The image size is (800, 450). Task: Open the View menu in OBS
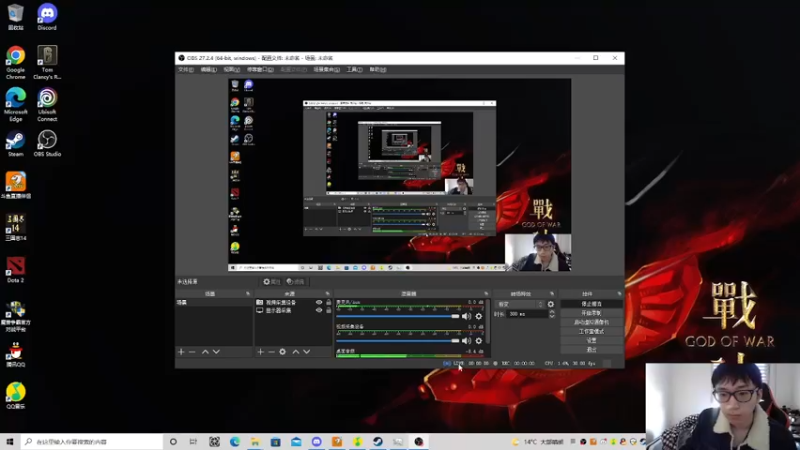tap(232, 69)
